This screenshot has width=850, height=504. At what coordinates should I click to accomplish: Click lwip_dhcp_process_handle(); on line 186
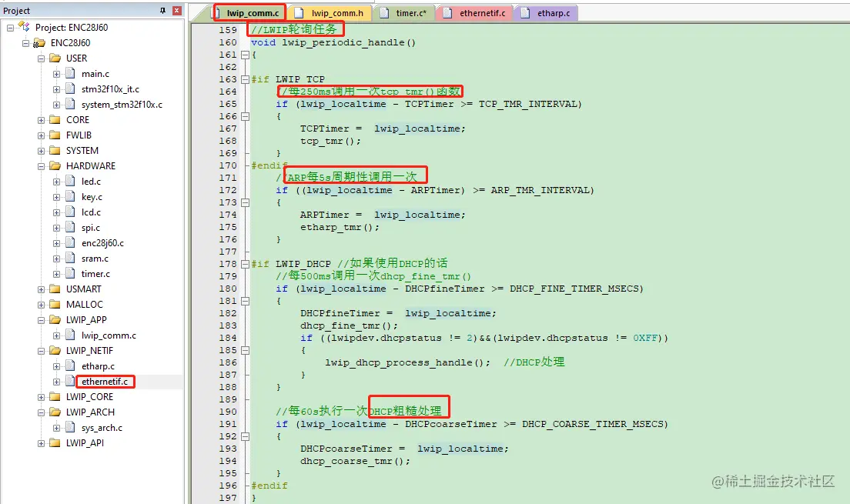[407, 362]
